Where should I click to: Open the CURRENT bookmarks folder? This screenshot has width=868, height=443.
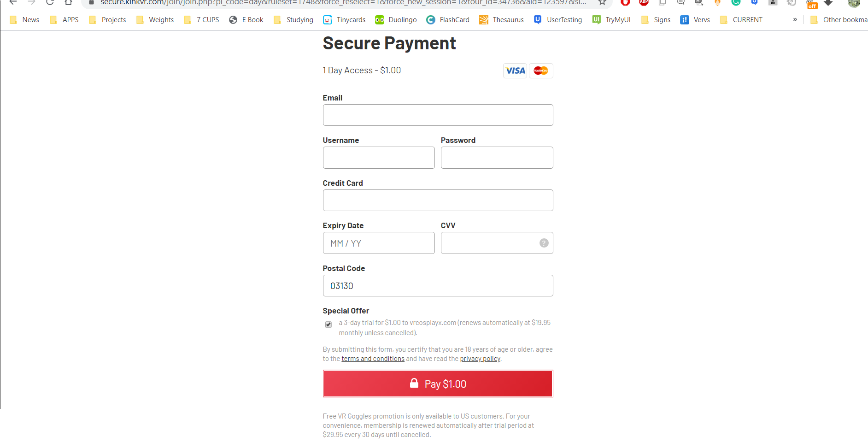(741, 20)
